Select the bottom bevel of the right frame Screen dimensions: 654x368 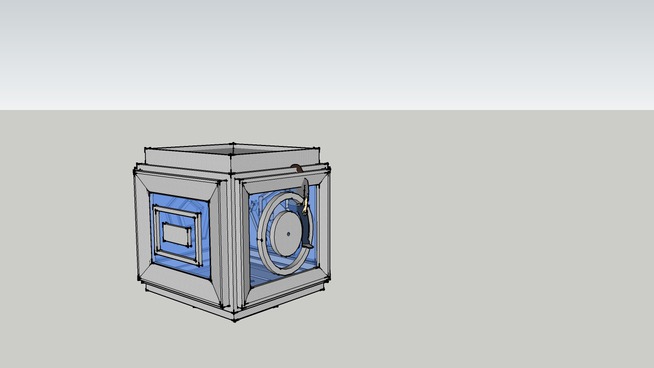tap(286, 287)
